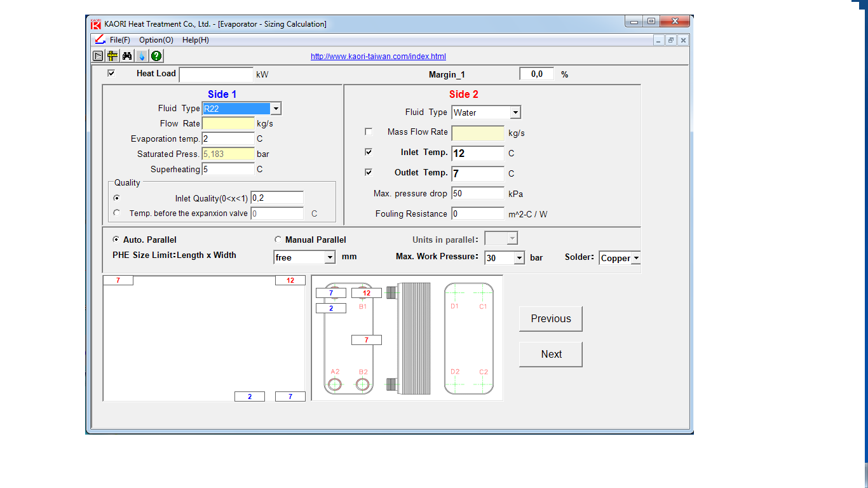Click the red-blue document icon beside File menu
Screen dimensions: 868x488
coord(100,39)
